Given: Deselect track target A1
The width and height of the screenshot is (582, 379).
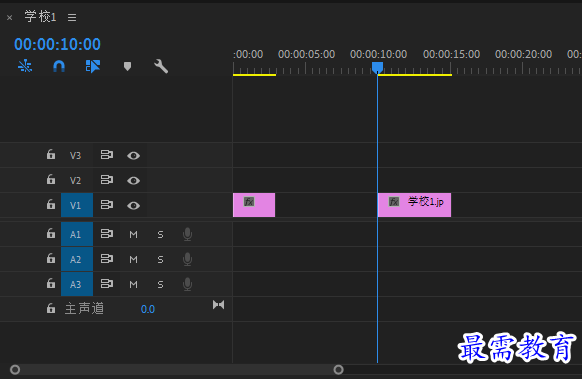Looking at the screenshot, I should (x=76, y=234).
